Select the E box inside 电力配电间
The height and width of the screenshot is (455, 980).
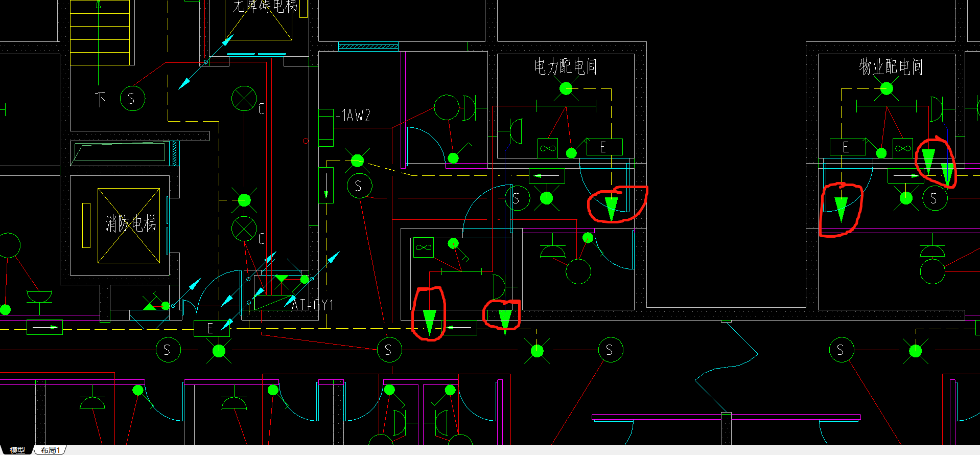click(604, 147)
